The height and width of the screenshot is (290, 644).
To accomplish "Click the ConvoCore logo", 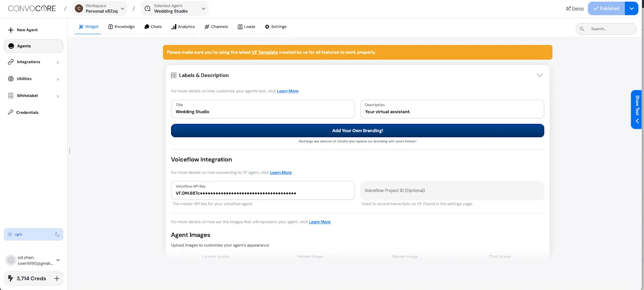I will (x=32, y=8).
